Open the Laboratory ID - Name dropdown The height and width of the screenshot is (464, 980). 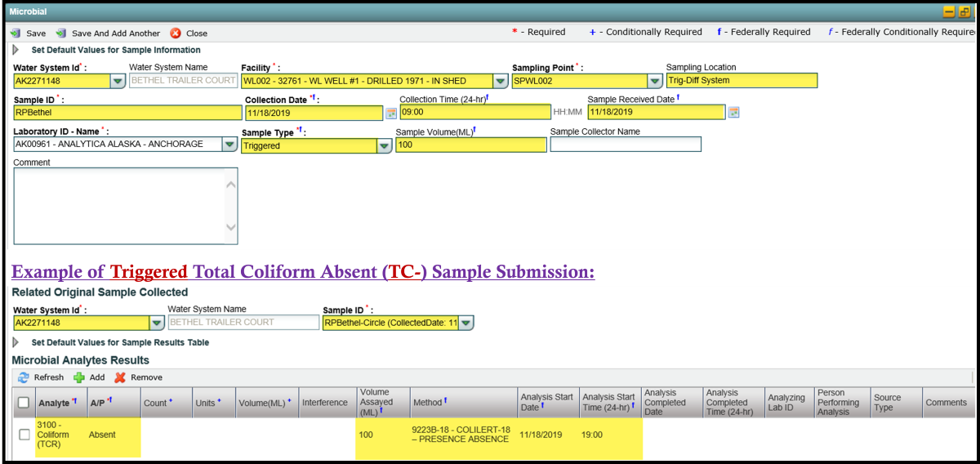[229, 145]
